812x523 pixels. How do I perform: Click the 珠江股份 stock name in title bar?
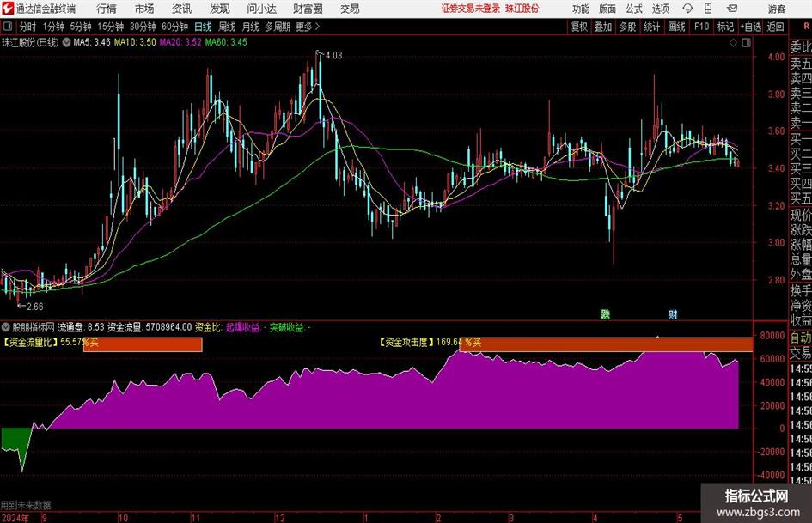(522, 9)
